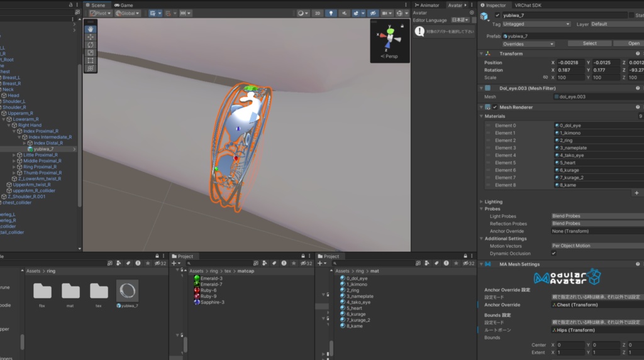The height and width of the screenshot is (360, 644).
Task: Select the Move tool in Scene toolbar
Action: click(91, 37)
